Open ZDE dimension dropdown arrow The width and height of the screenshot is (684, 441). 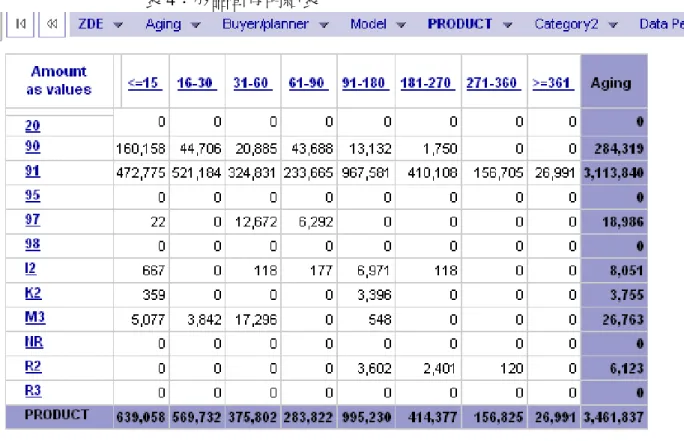click(x=118, y=25)
